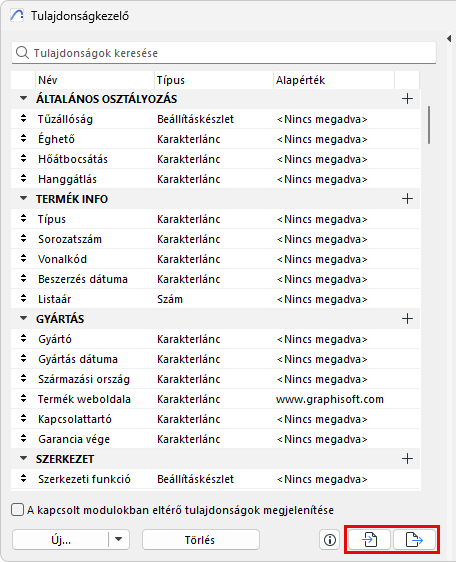Click reorder handle for Gyártás dátuma row

[23, 359]
